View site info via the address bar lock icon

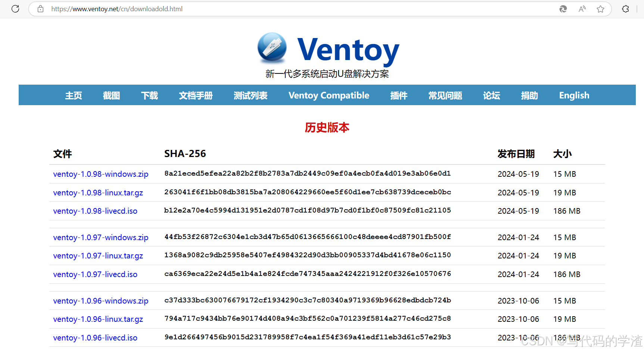tap(41, 9)
